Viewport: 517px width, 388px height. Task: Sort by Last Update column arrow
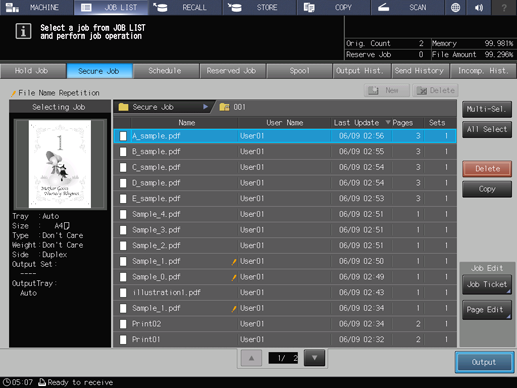[x=388, y=122]
